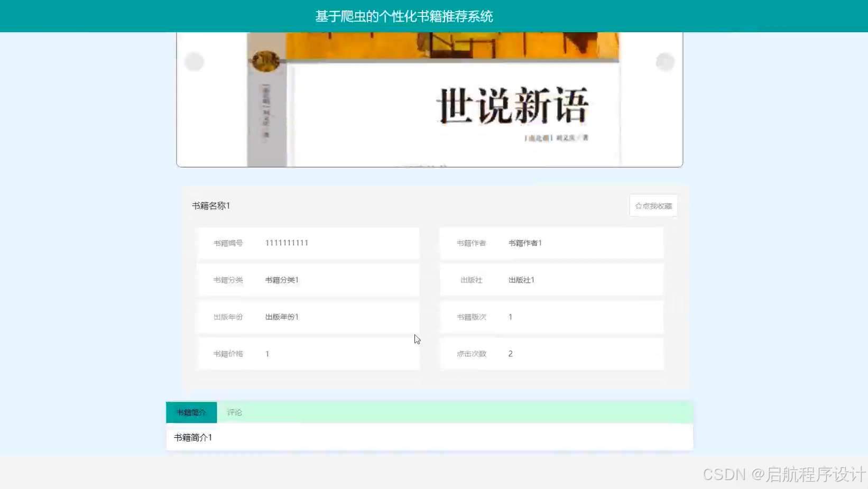
Task: Click the 点击次数 click count row
Action: tap(551, 354)
